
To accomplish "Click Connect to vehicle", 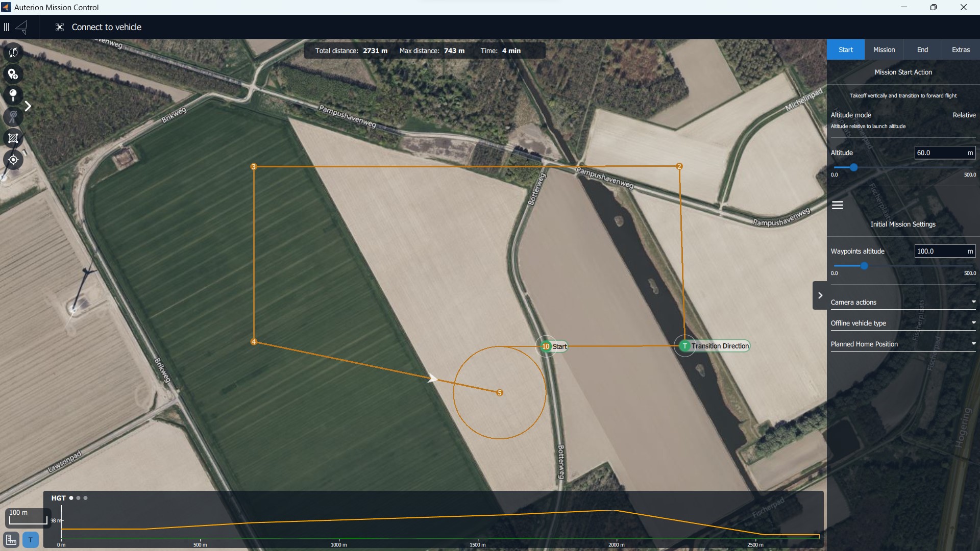I will (106, 27).
